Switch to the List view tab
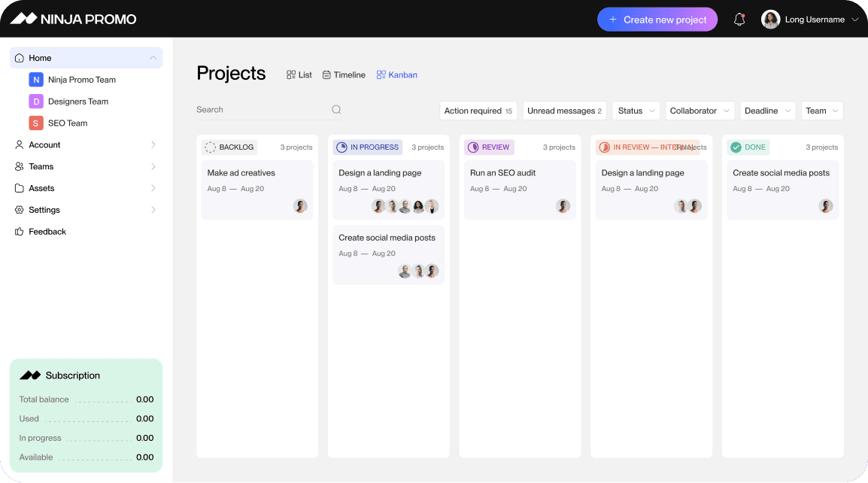This screenshot has width=868, height=483. pos(299,75)
